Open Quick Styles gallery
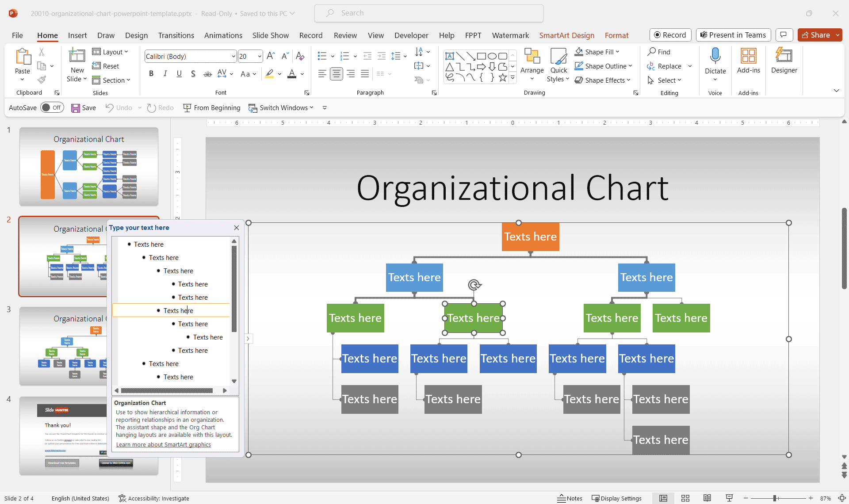The image size is (849, 504). (558, 65)
